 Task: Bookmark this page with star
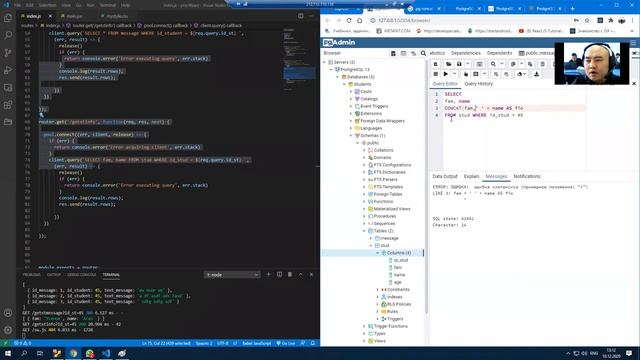[x=587, y=20]
